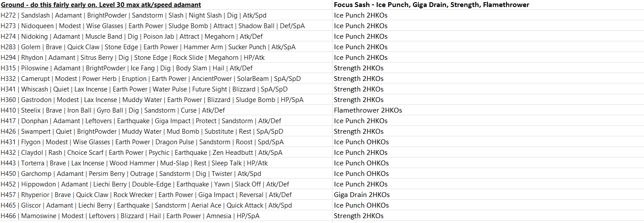Select the H274 Nidoking row cell
The height and width of the screenshot is (223, 644).
point(132,37)
